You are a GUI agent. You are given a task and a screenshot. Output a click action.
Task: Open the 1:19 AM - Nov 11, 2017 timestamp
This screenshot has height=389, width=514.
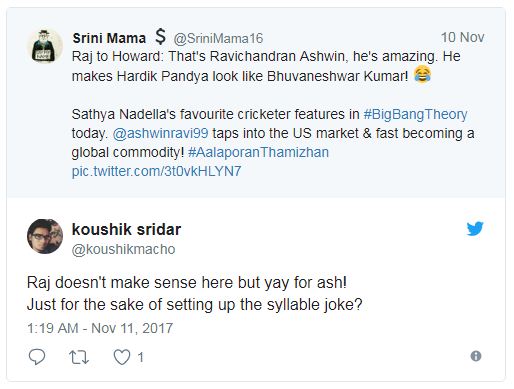100,328
